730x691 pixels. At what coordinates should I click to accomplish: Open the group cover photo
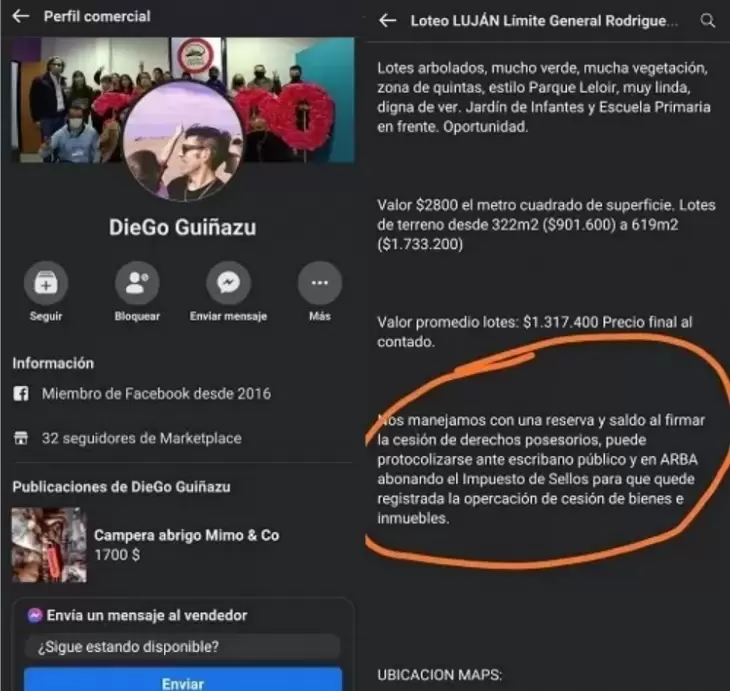click(x=183, y=100)
